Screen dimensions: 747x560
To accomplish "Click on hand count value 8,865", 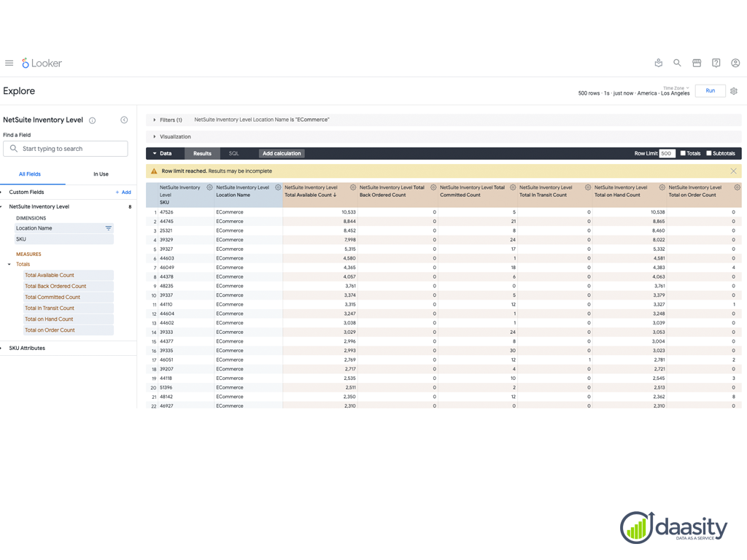I will [x=659, y=222].
